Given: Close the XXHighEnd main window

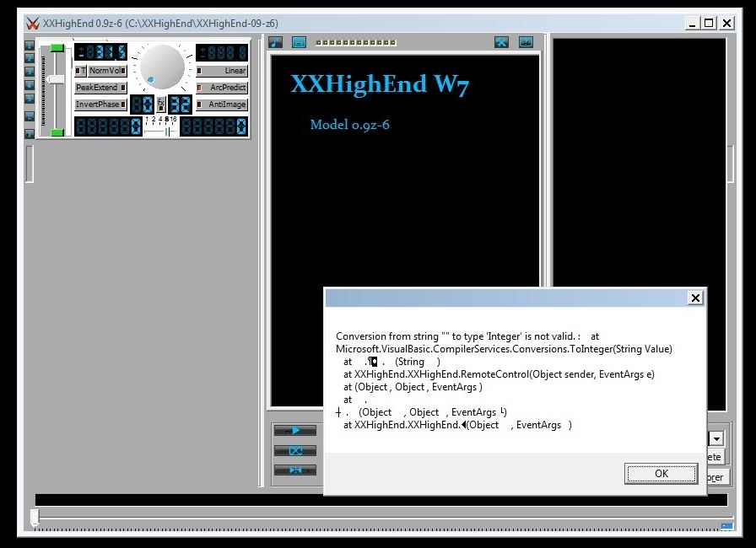Looking at the screenshot, I should [x=726, y=23].
